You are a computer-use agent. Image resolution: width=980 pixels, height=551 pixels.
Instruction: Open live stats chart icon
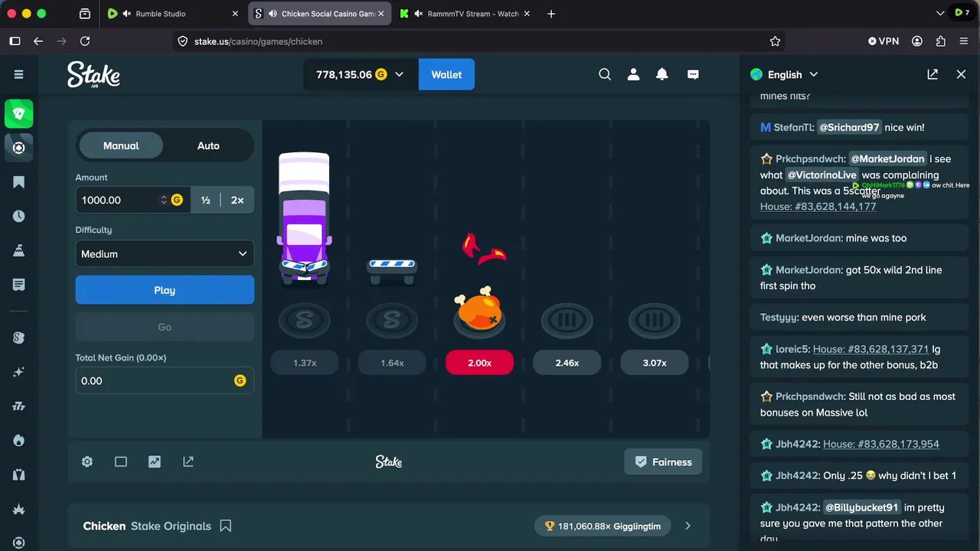[x=155, y=461]
